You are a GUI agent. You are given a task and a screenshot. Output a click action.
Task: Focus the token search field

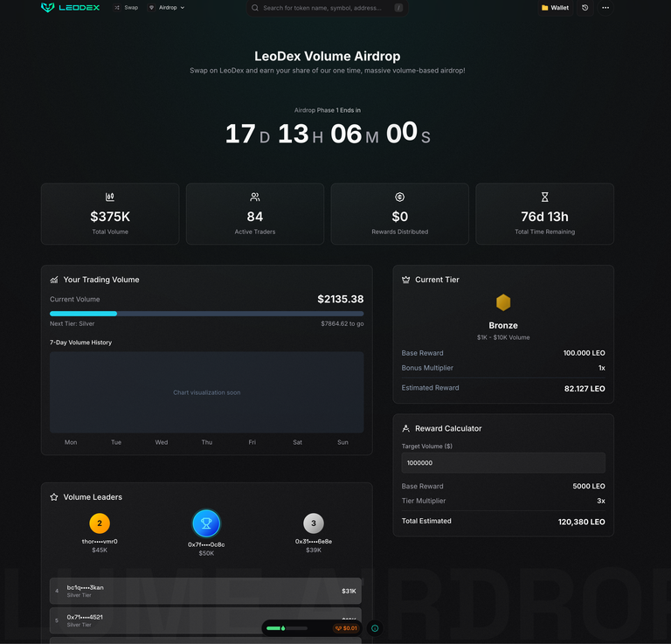tap(327, 8)
